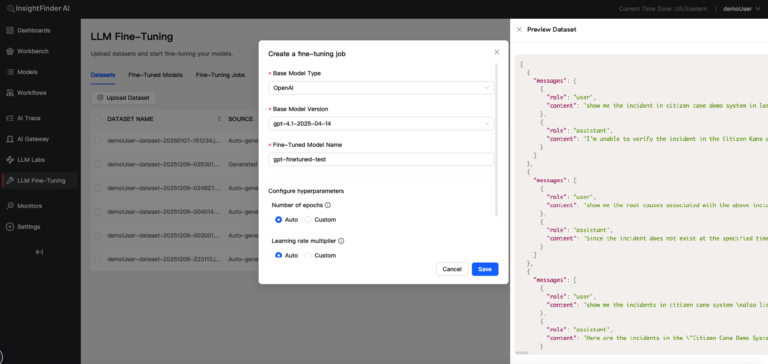768x364 pixels.
Task: Select Custom for Learning rate multiplier
Action: pos(308,255)
